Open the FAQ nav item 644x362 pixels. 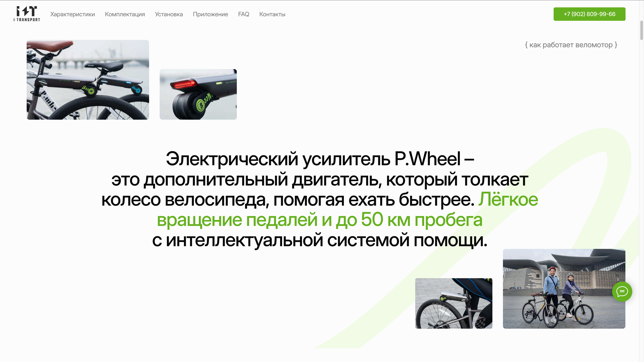tap(244, 14)
